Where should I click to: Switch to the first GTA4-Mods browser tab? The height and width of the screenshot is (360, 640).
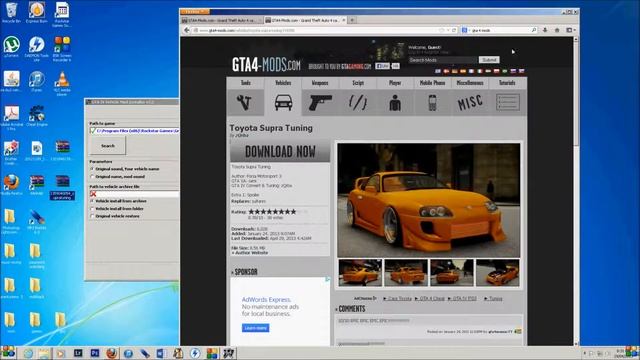[221, 20]
